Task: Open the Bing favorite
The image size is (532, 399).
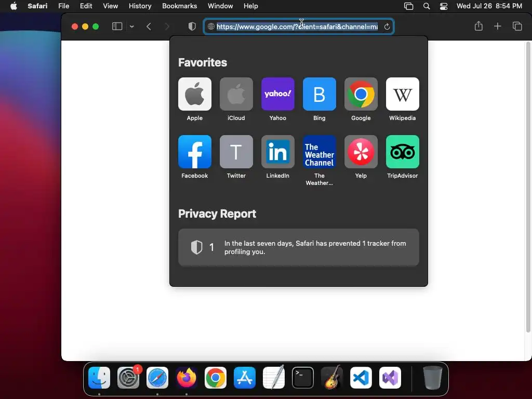Action: click(320, 94)
